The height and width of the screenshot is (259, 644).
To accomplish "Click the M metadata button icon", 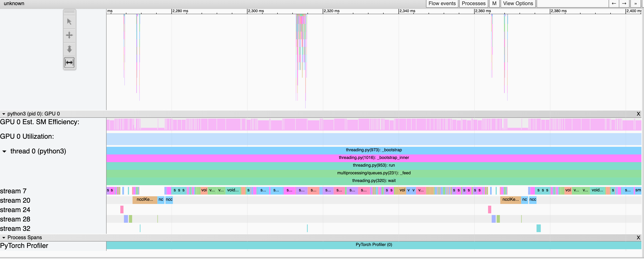I will [494, 3].
